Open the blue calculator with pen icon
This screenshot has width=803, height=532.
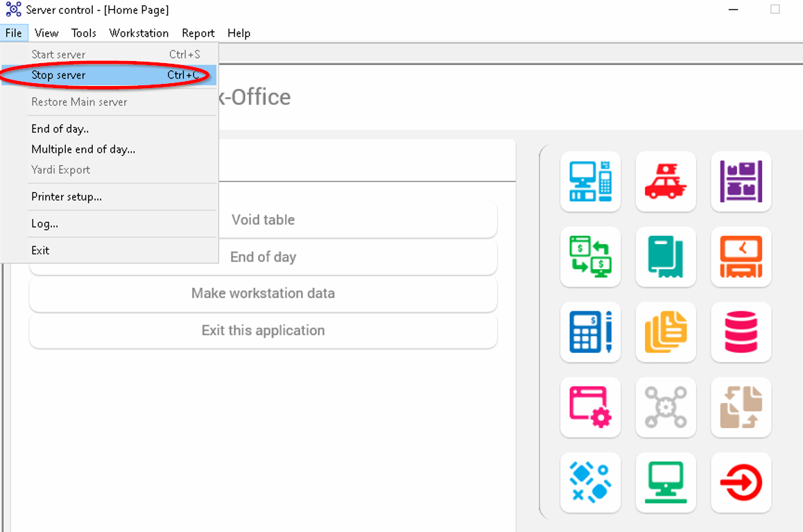coord(591,332)
